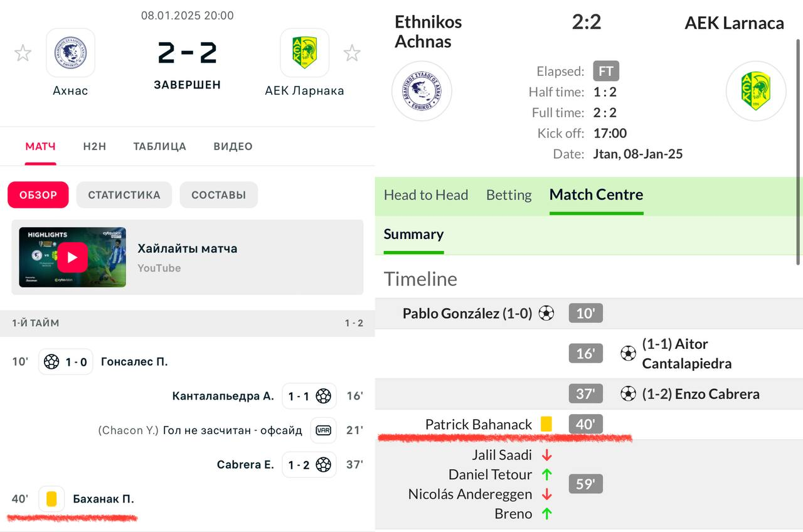Select the СТАТИСТИКА pill button
The image size is (803, 532).
[124, 195]
